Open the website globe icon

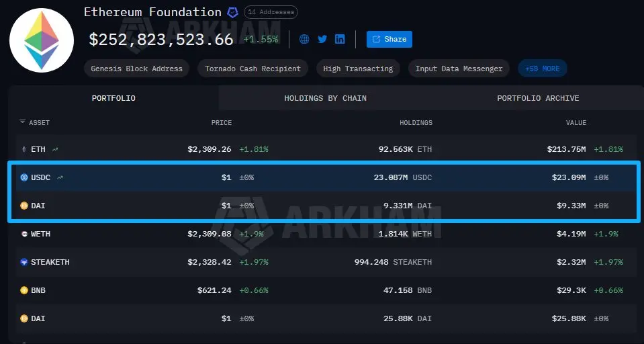click(304, 39)
